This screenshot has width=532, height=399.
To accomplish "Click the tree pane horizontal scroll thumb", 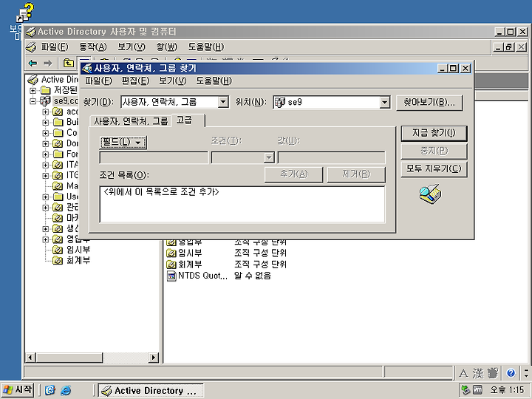I will [69, 358].
